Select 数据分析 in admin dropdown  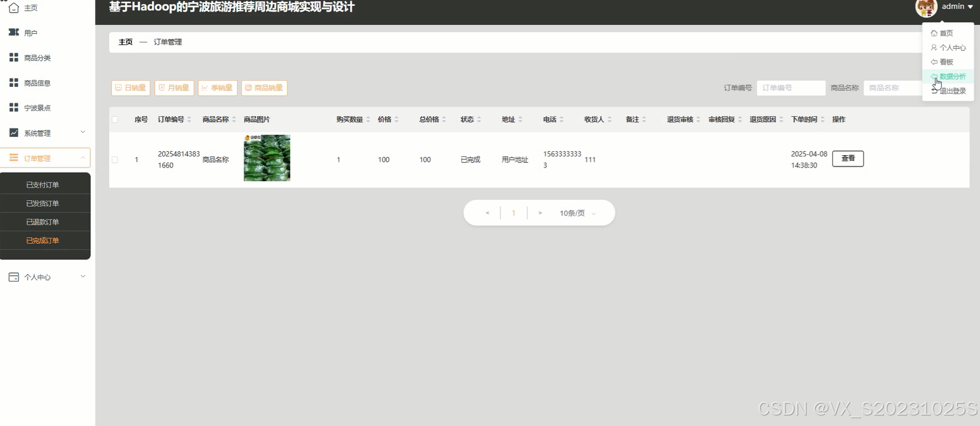948,77
